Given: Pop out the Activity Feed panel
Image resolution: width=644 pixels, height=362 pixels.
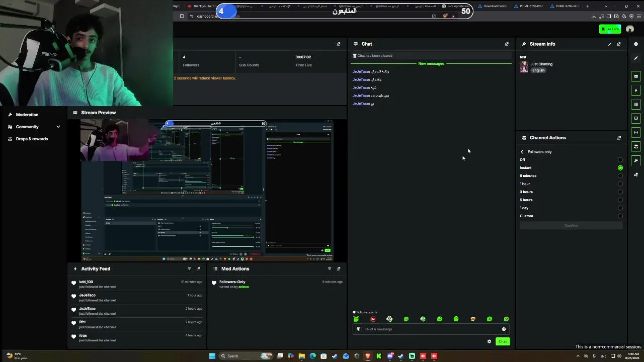Looking at the screenshot, I should click(x=198, y=269).
